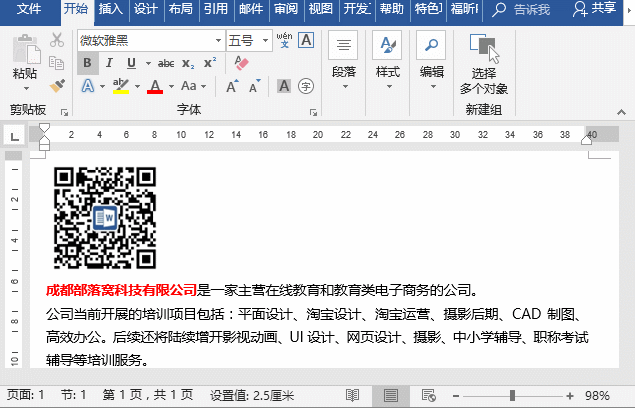Expand change case Aa dropdown arrow

pyautogui.click(x=203, y=86)
